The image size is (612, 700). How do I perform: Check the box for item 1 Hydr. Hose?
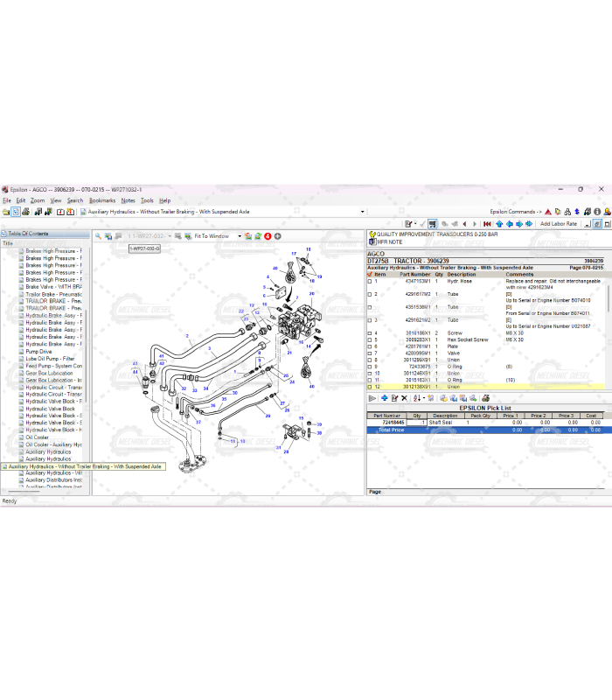pos(369,282)
